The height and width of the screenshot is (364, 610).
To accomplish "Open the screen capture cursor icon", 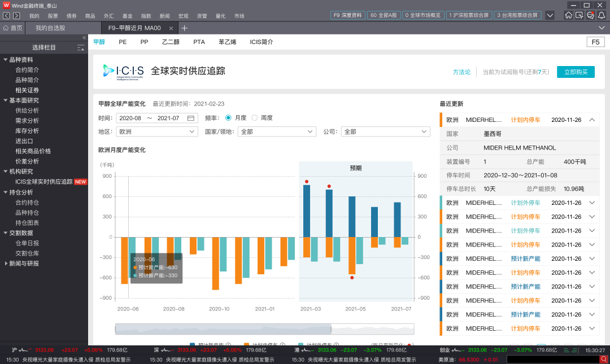I will (x=579, y=15).
